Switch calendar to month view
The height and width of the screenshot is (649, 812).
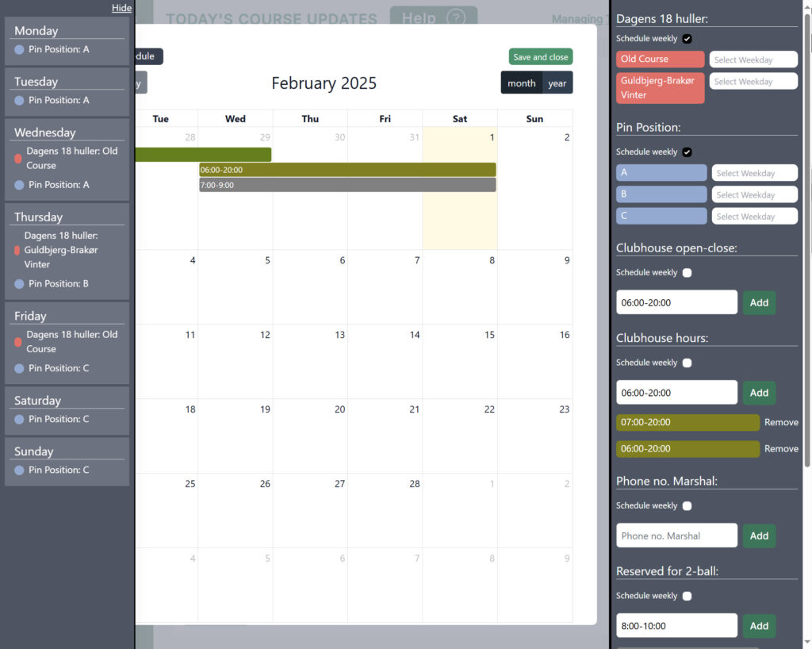[x=521, y=83]
